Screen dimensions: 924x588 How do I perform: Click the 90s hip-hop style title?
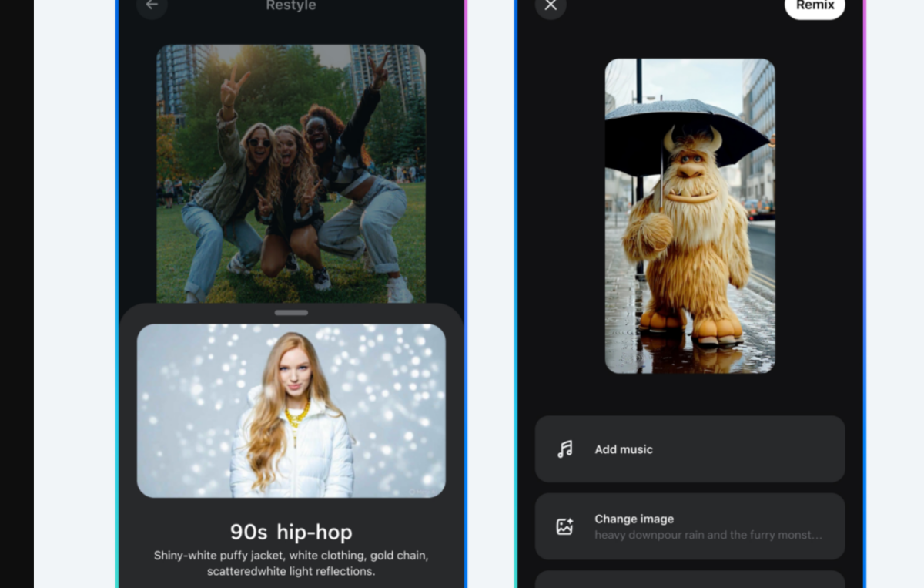click(x=291, y=532)
